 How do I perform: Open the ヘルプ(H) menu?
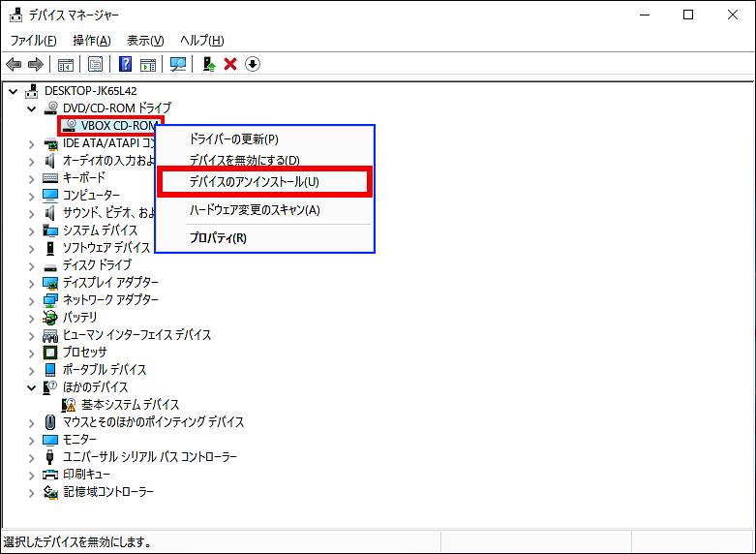click(202, 41)
